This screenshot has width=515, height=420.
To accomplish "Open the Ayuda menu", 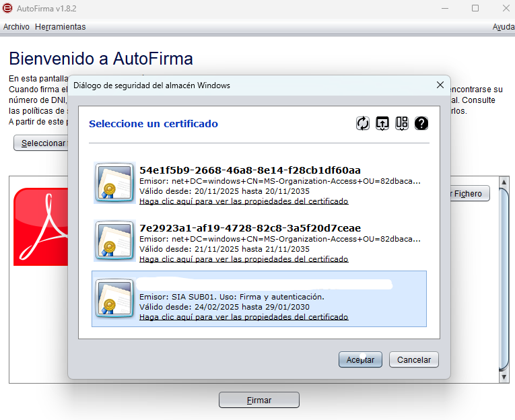I will 503,27.
